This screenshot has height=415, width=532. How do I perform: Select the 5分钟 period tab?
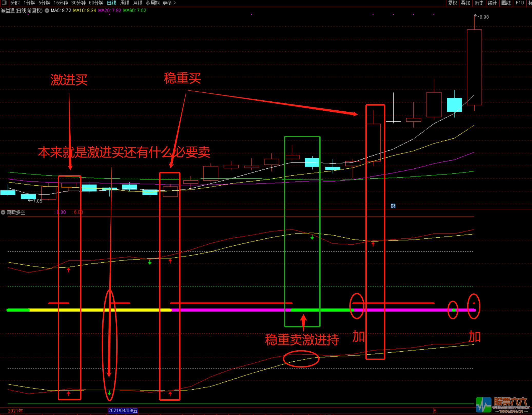coord(44,3)
